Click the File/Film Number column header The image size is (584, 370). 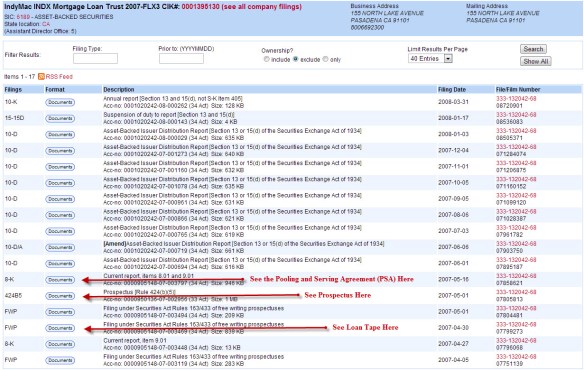point(518,89)
